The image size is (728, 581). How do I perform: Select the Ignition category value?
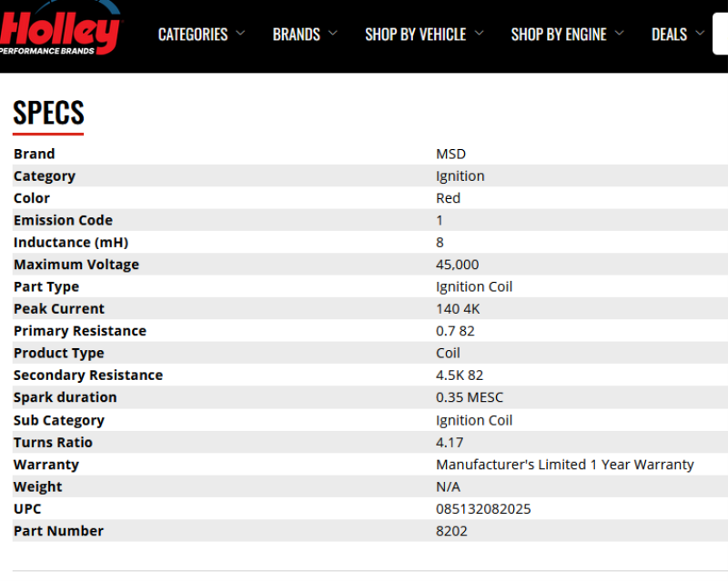460,175
